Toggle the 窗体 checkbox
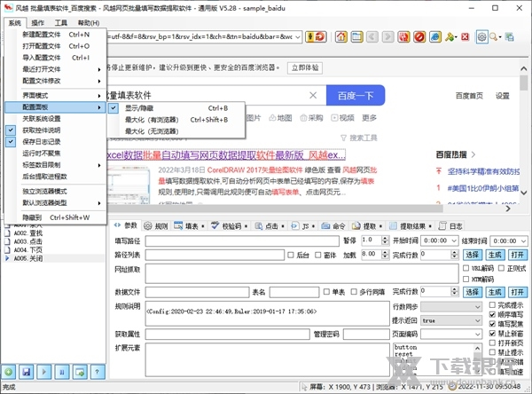 click(x=318, y=255)
